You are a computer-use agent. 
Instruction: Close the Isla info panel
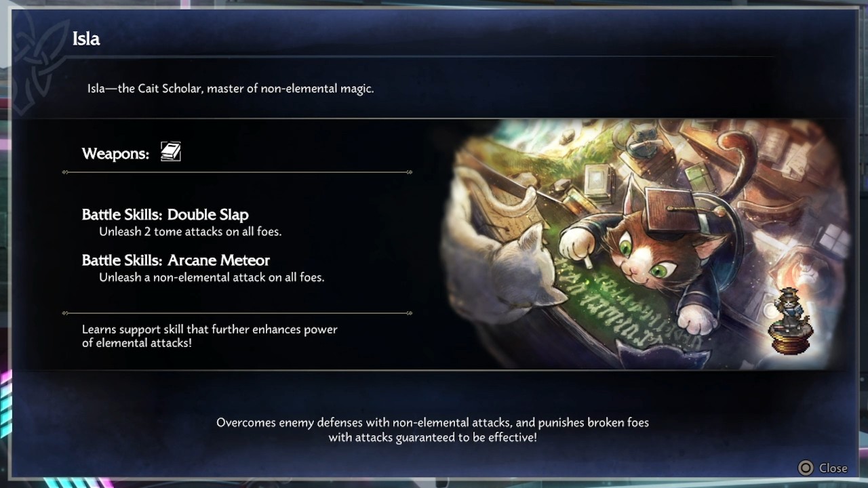(823, 468)
